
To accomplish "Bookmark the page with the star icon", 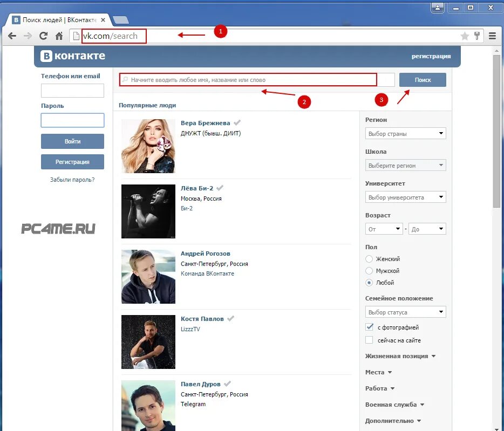I will coord(465,36).
